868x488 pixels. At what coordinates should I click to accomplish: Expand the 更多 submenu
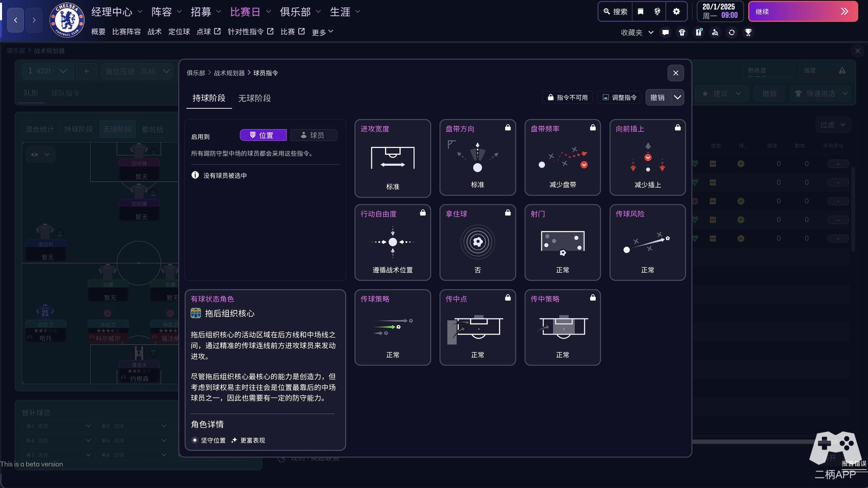(322, 32)
